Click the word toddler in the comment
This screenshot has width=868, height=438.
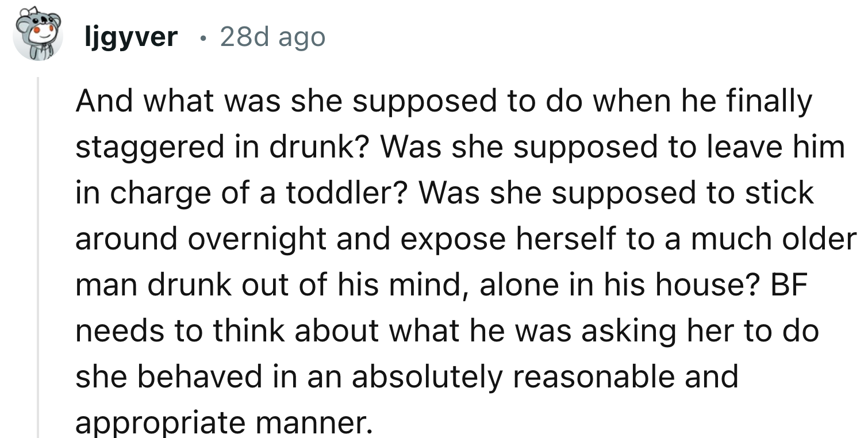[344, 194]
